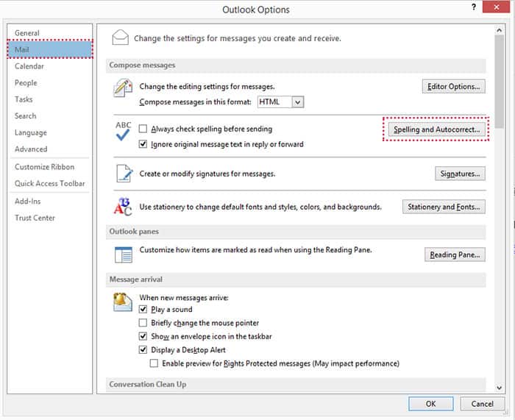The height and width of the screenshot is (420, 515).
Task: Click the "When new messages arrive:" label
Action: 184,297
